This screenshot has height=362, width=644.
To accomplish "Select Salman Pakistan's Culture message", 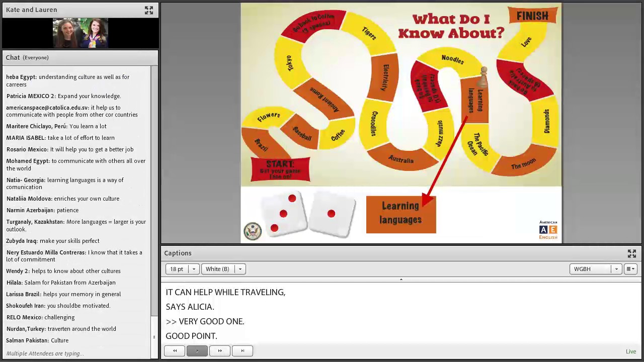I will (37, 340).
